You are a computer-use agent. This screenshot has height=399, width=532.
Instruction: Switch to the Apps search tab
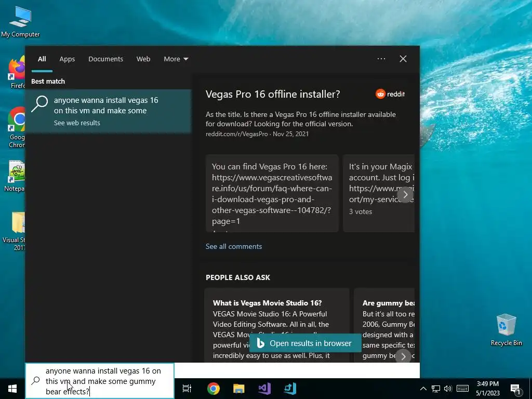(67, 59)
